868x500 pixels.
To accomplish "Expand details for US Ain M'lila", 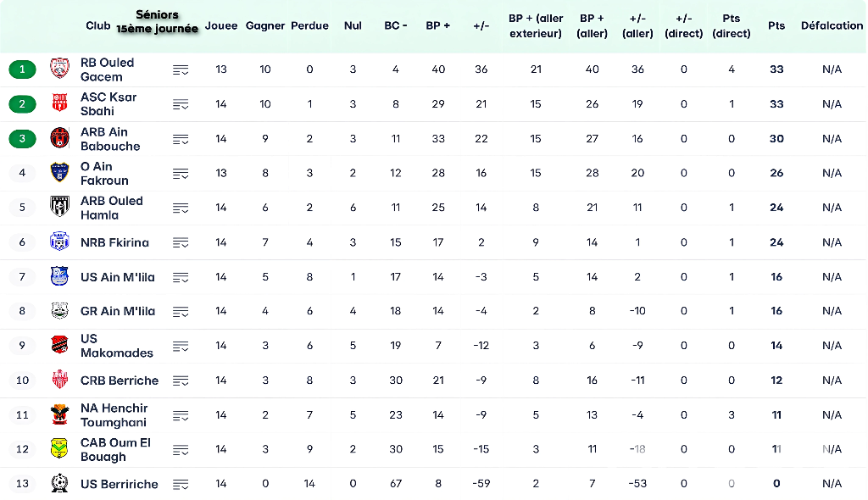I will [181, 277].
